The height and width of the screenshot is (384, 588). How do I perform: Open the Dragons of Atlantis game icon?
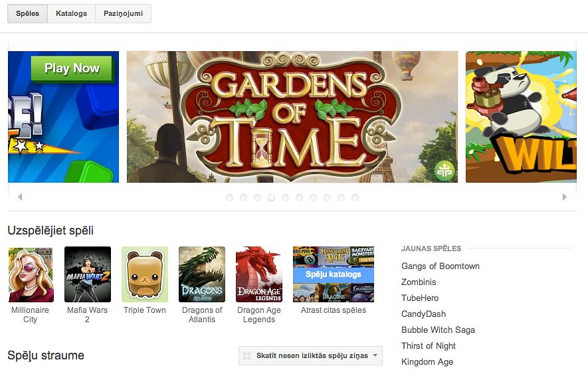click(x=202, y=274)
